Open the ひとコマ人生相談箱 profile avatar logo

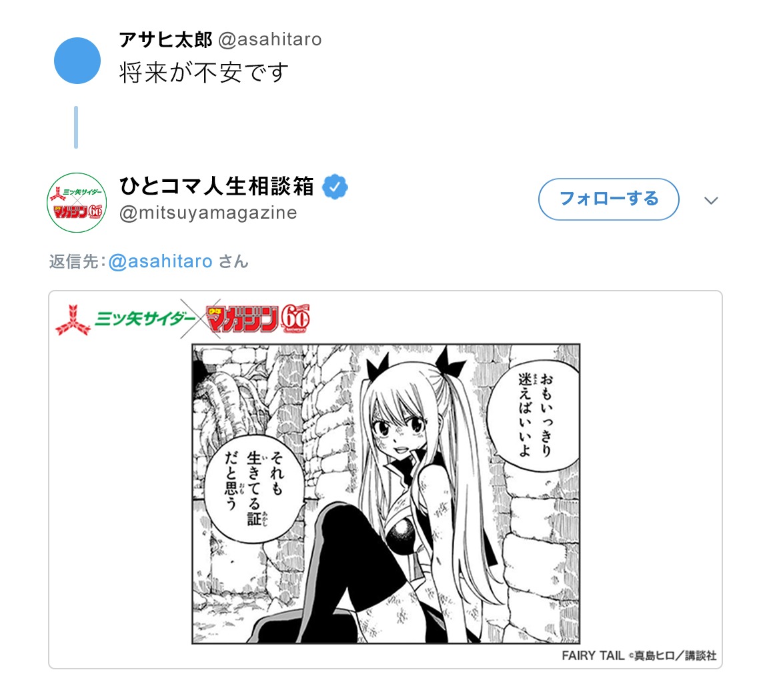coord(77,202)
